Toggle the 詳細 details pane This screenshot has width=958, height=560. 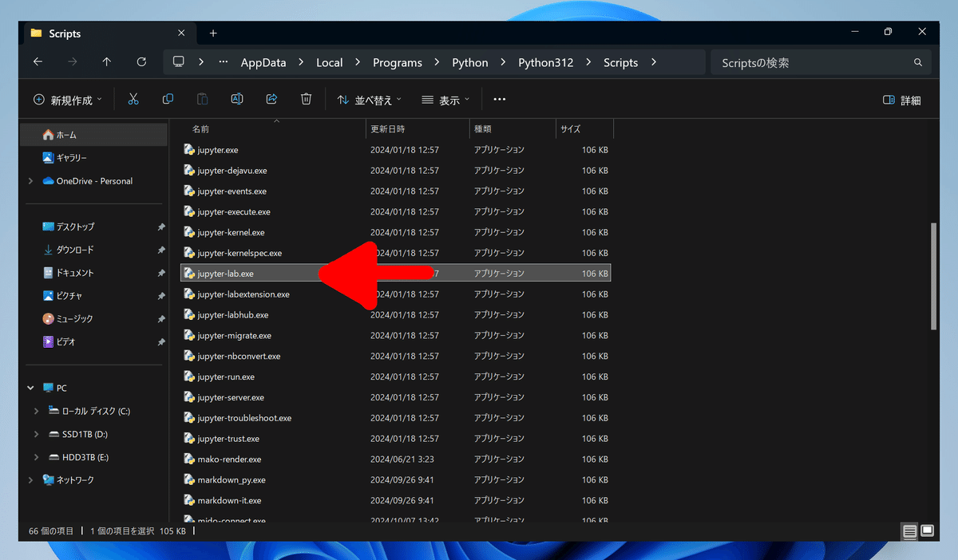(902, 100)
